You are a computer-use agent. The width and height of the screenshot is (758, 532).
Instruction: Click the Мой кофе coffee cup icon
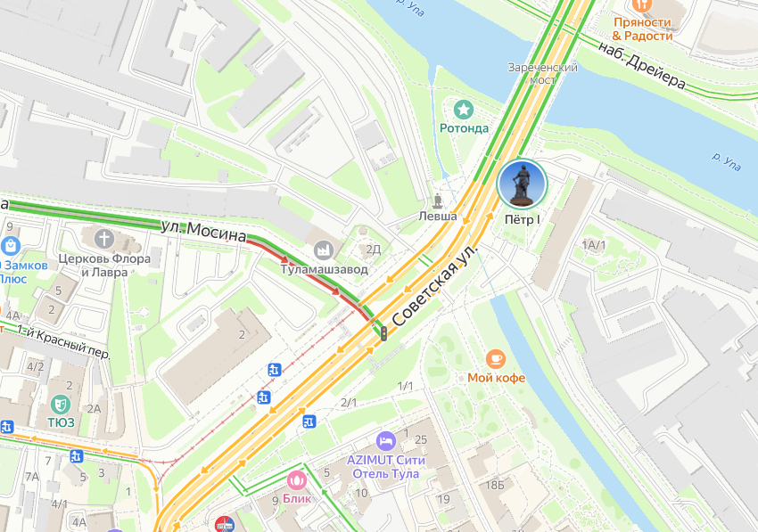pyautogui.click(x=496, y=359)
